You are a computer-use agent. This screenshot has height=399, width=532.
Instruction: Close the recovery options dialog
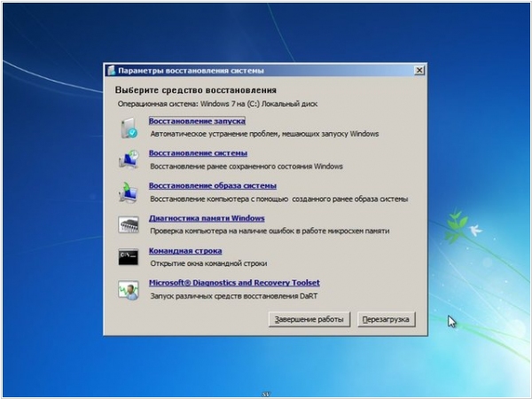pyautogui.click(x=419, y=70)
